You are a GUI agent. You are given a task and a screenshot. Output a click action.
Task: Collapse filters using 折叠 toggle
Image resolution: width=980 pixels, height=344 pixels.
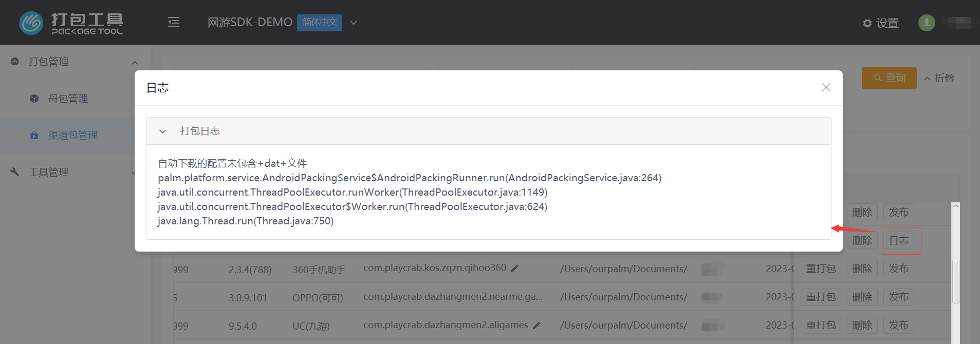939,78
